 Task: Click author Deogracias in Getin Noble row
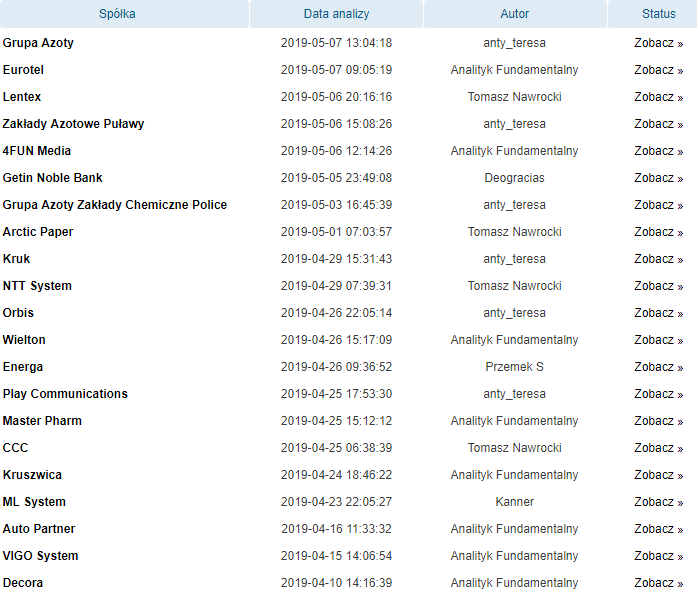click(514, 178)
